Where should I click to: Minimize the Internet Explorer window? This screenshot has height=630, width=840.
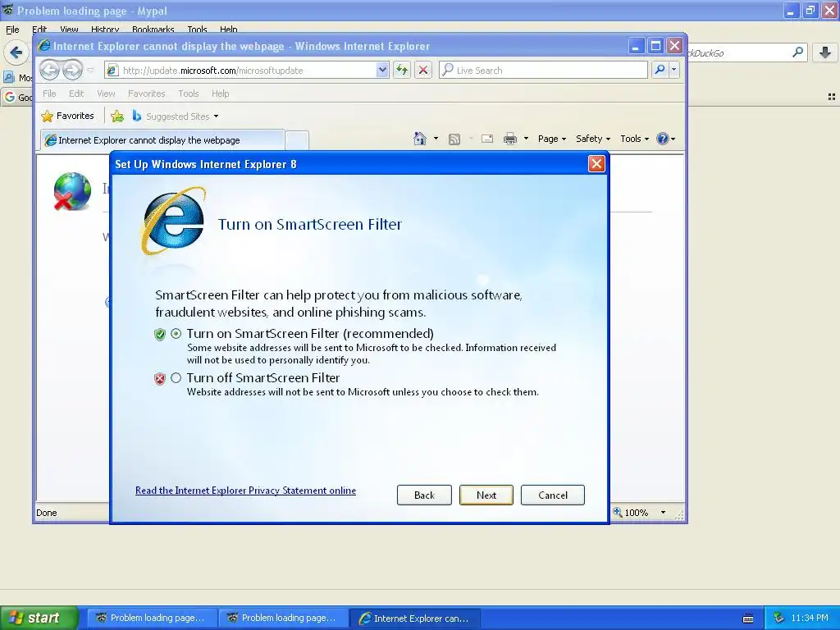click(636, 46)
